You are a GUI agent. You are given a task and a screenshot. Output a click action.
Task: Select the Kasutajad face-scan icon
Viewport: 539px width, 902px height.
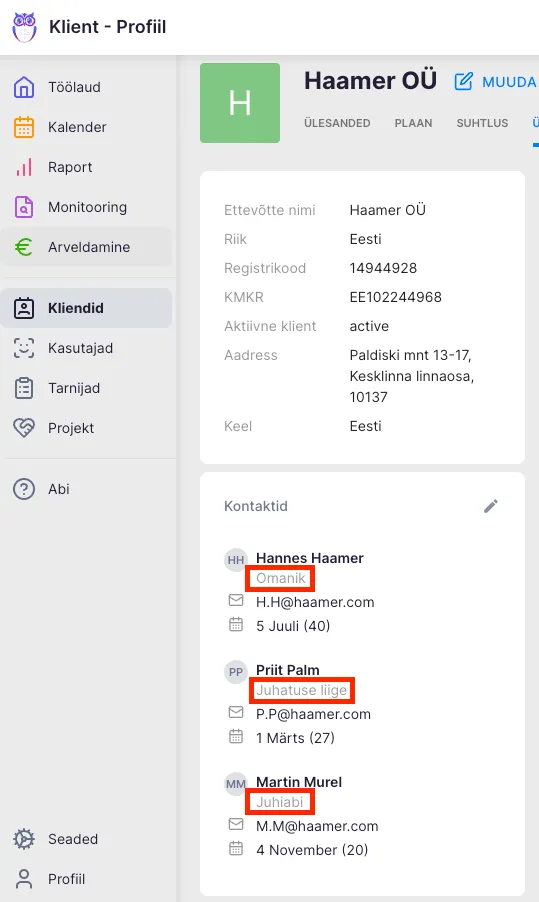[x=24, y=348]
